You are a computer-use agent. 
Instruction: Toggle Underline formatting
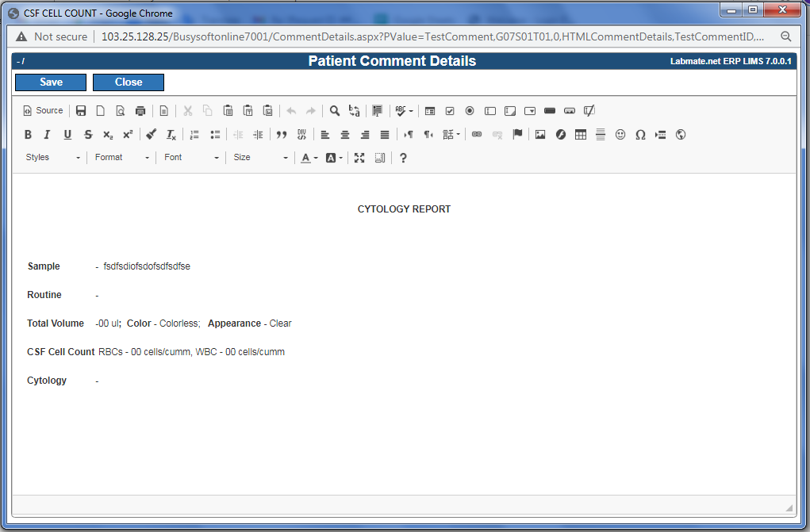pyautogui.click(x=67, y=135)
